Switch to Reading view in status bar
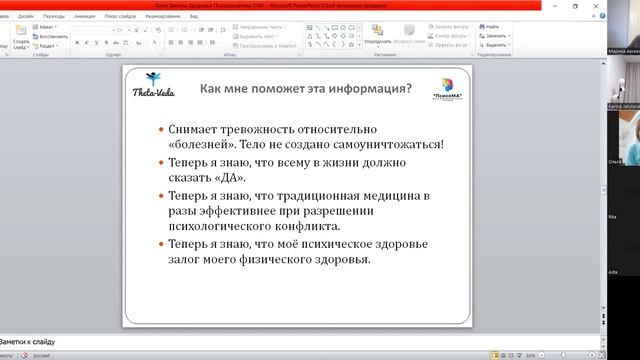Image resolution: width=640 pixels, height=360 pixels. tap(511, 356)
